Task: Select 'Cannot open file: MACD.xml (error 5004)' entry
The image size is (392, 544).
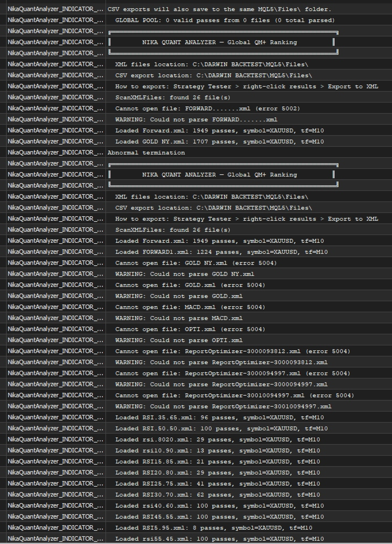Action: point(196,307)
